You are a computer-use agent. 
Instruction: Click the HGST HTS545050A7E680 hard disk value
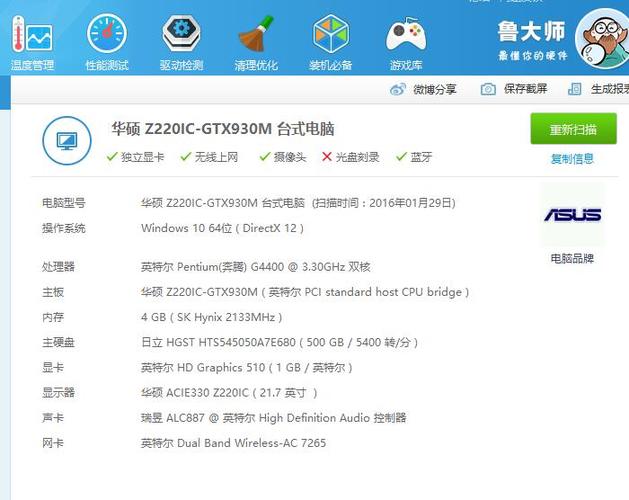pos(280,342)
